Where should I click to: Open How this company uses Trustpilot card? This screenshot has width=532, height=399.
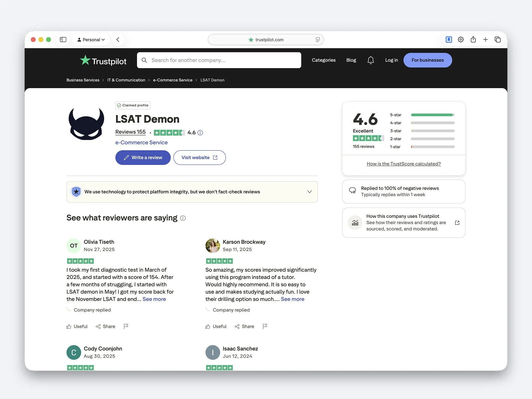[404, 222]
